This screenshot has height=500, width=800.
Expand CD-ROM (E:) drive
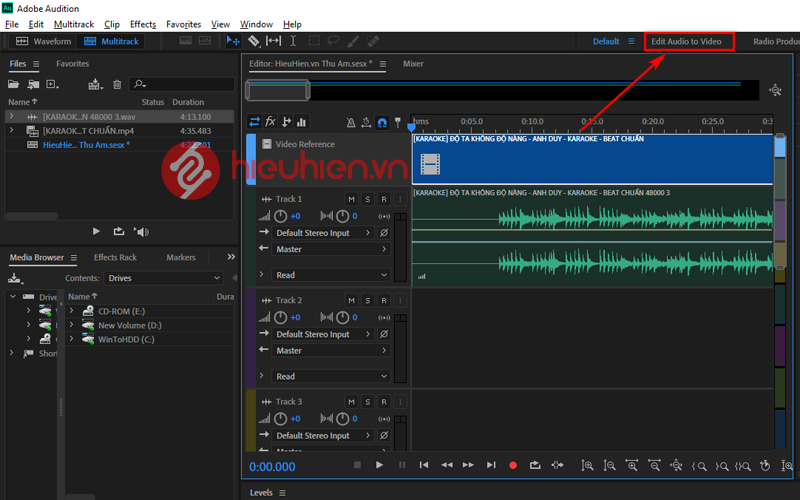71,311
